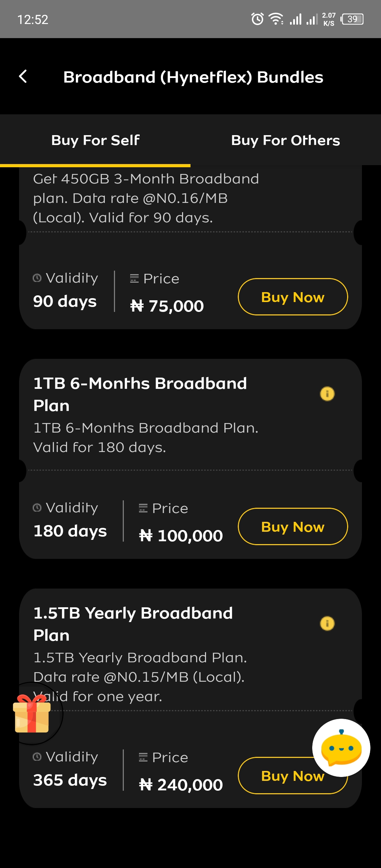
Task: Tap the alarm icon in status bar
Action: pos(257,19)
